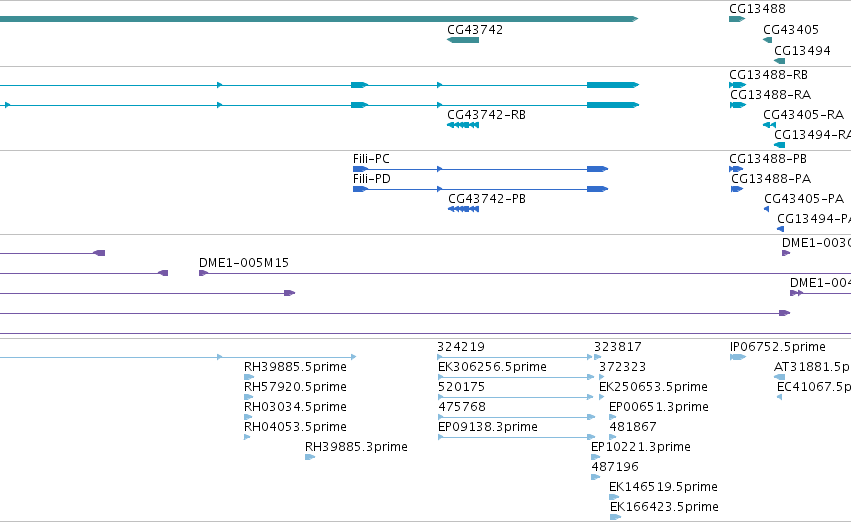Select the Fili-PD protein label
Screen dimensions: 851x522
pyautogui.click(x=372, y=179)
